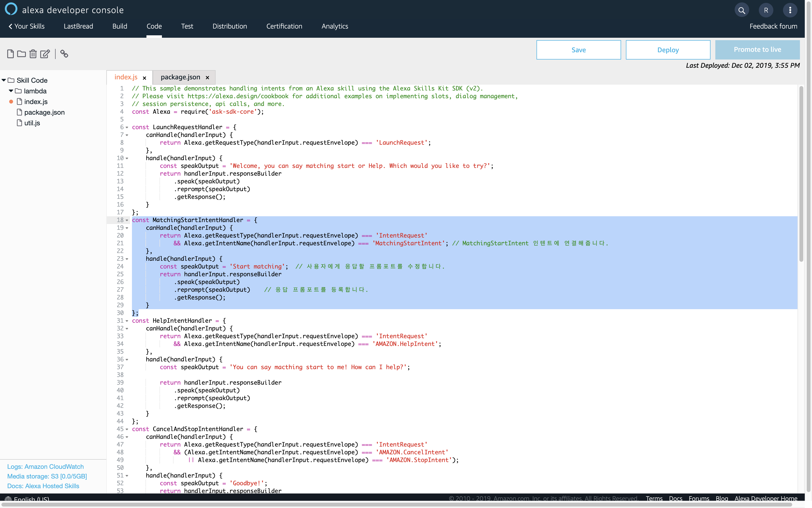Open the LastBread skill tab
The width and height of the screenshot is (812, 508).
pyautogui.click(x=79, y=26)
